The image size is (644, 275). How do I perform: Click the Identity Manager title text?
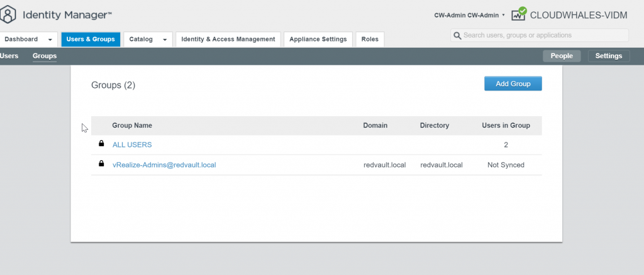coord(67,15)
